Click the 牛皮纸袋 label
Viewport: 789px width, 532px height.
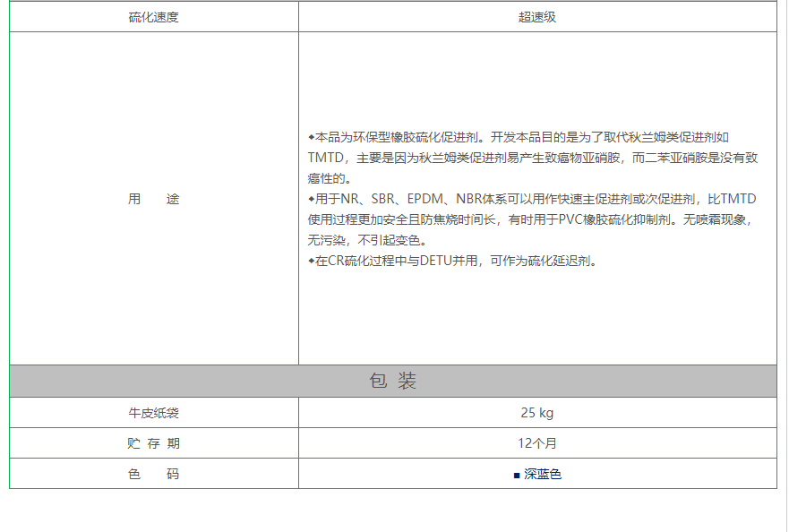coord(154,413)
